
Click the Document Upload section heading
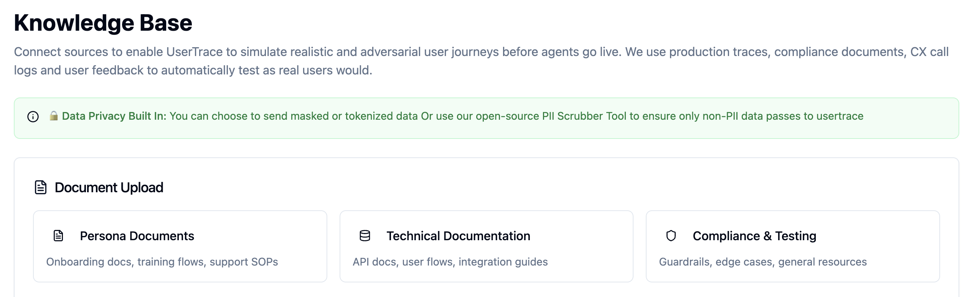(109, 188)
